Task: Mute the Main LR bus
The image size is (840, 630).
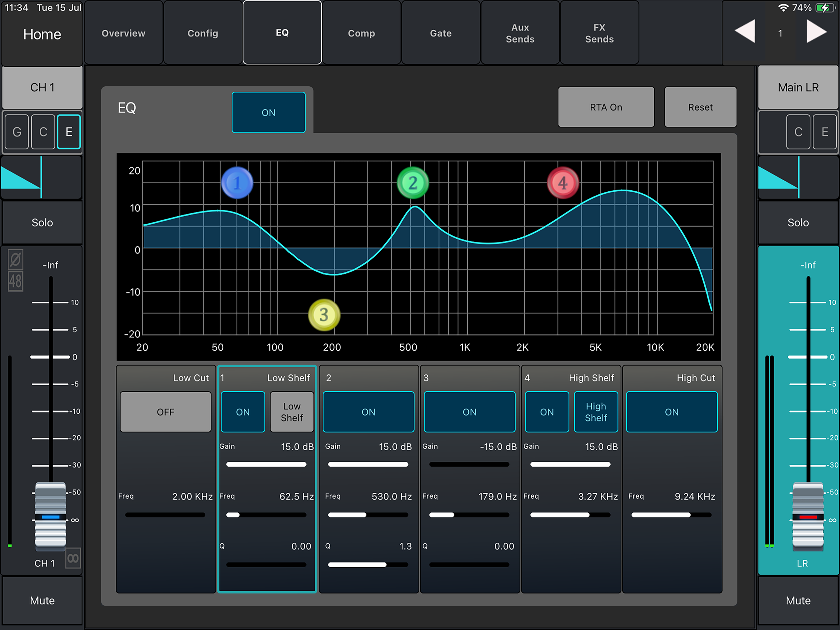Action: coord(798,600)
